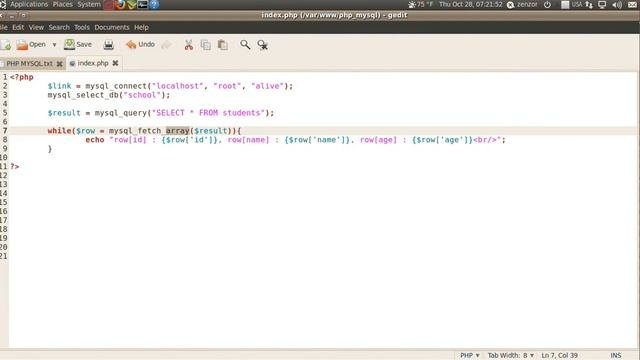Cut selection with the scissors icon
This screenshot has width=640, height=360.
tap(189, 45)
